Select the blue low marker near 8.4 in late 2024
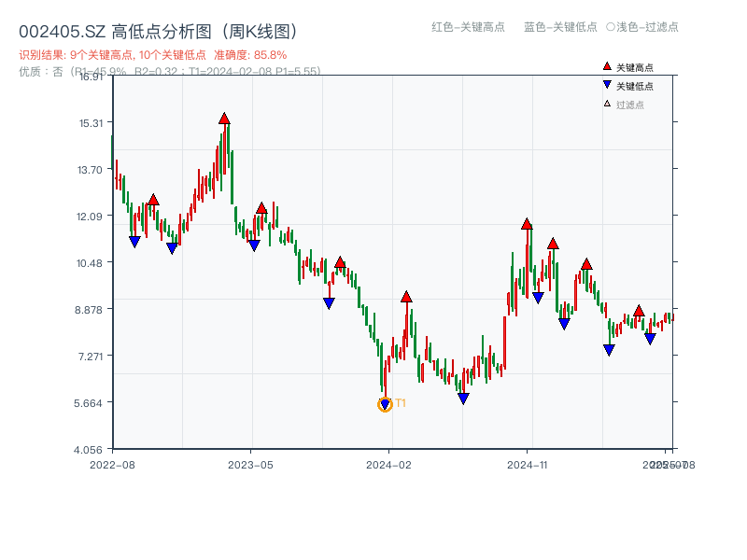This screenshot has width=747, height=560. point(564,324)
